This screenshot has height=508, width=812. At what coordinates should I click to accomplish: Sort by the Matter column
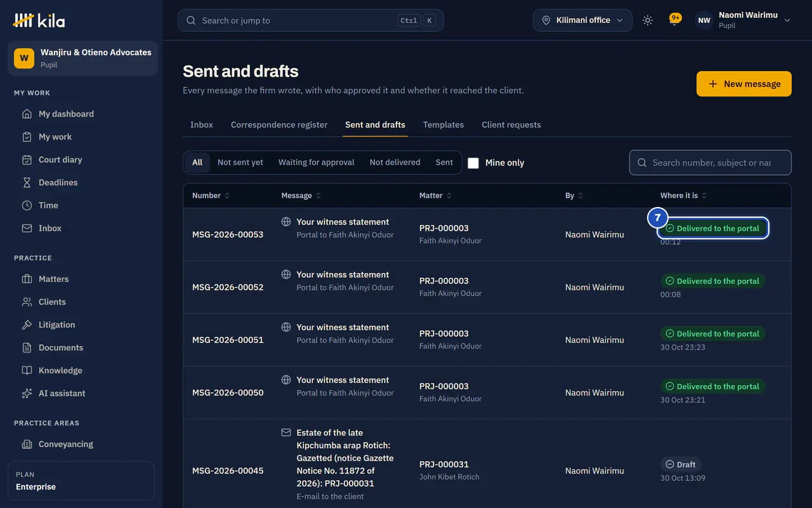point(436,196)
